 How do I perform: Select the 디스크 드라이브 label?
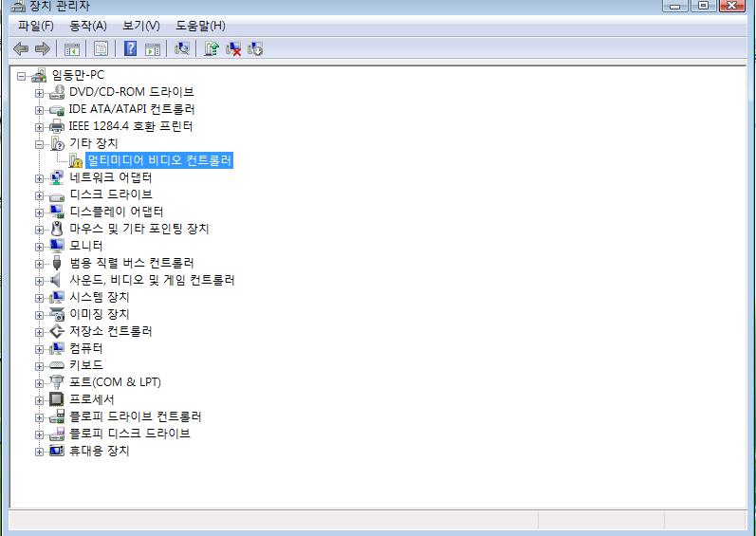111,194
